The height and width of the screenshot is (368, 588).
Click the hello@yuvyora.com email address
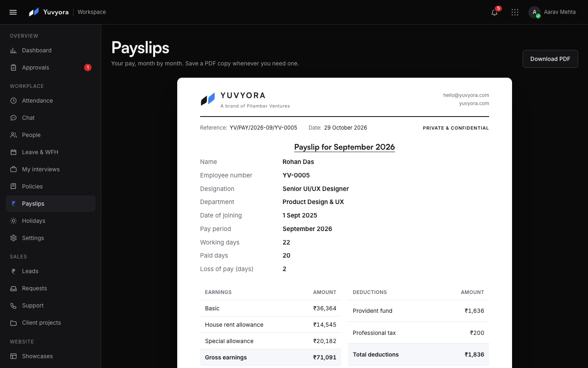coord(466,95)
